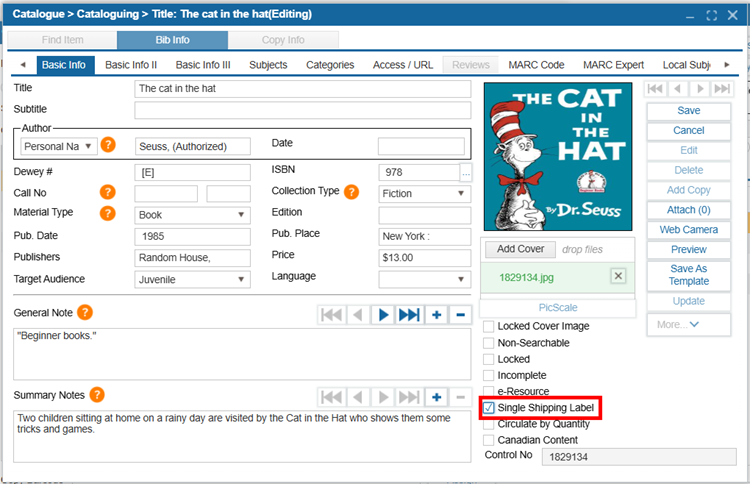Open ISBN ellipsis lookup button
Viewport: 750px width, 484px height.
(x=465, y=172)
